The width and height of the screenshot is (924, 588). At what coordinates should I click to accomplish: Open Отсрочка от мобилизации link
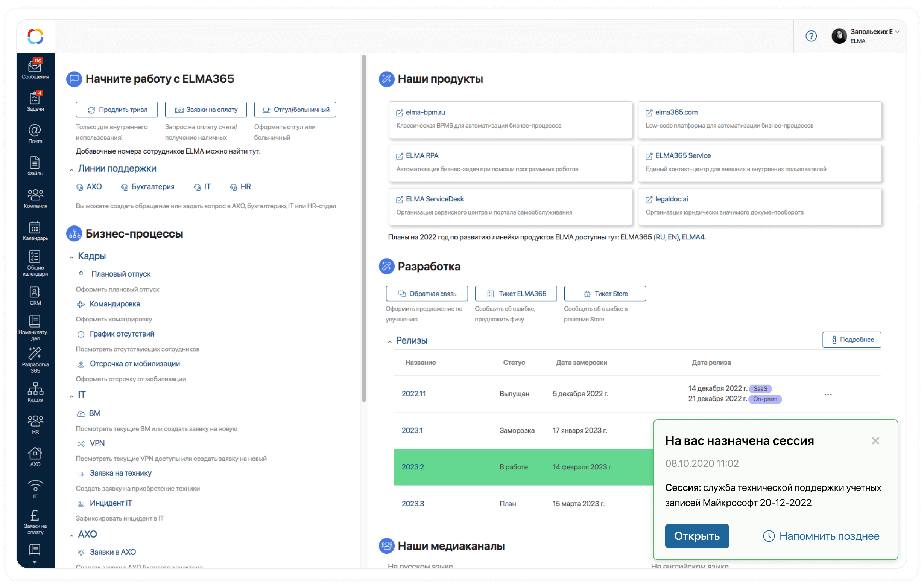point(135,364)
